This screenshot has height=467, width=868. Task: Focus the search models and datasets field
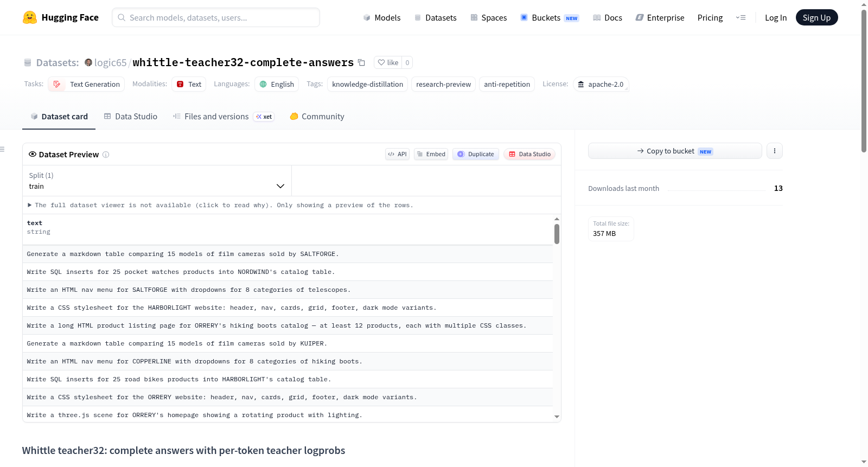tap(216, 17)
